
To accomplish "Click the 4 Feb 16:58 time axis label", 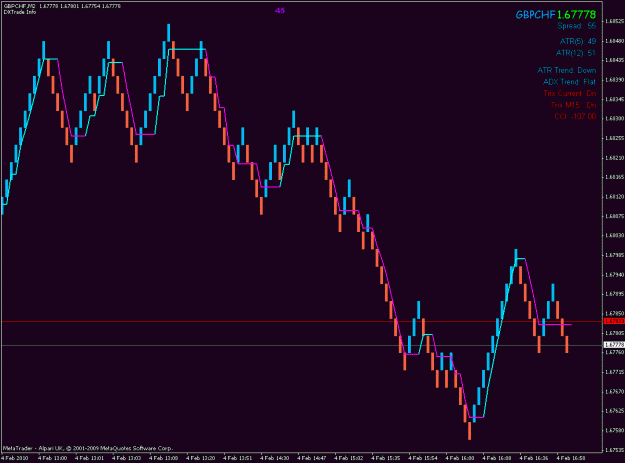I will [571, 458].
